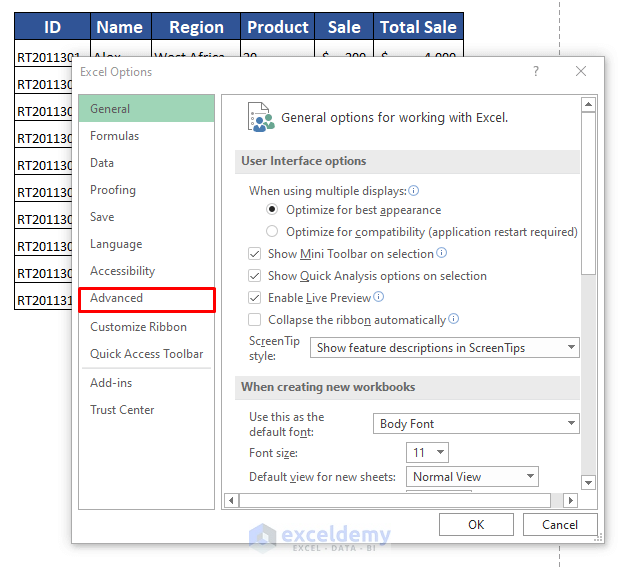
Task: Click the vertical scrollbar down arrow
Action: [588, 483]
